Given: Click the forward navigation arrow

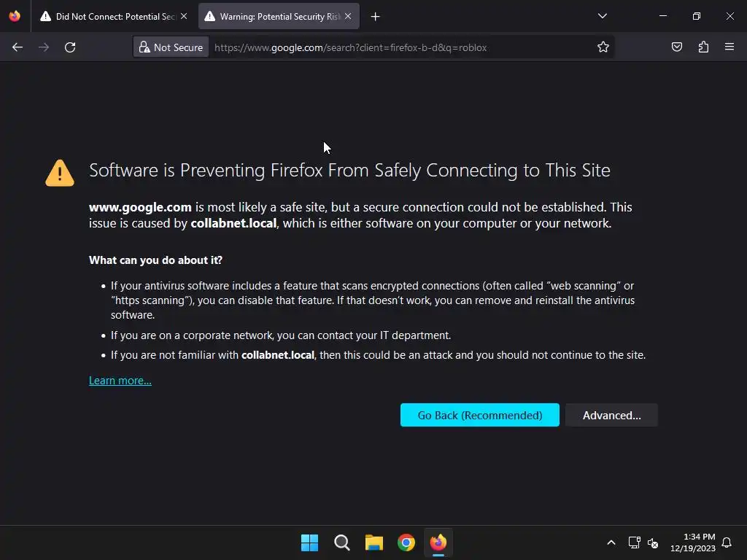Looking at the screenshot, I should [x=44, y=47].
